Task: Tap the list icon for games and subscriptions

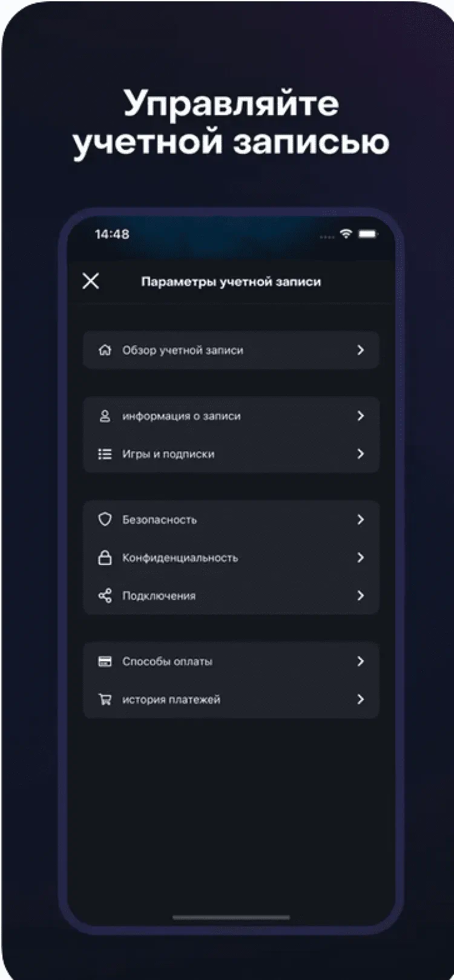Action: 105,454
